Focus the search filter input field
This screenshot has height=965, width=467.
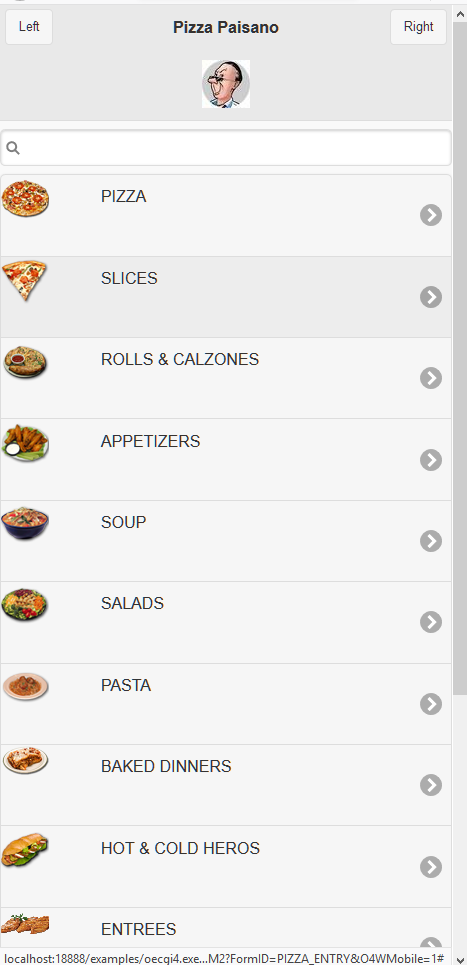point(226,148)
